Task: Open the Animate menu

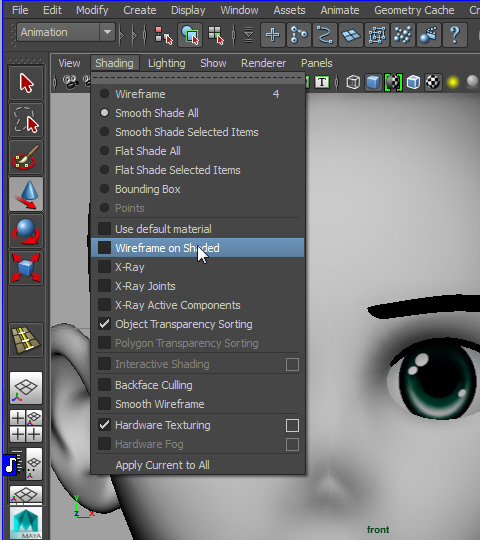Action: pos(340,10)
